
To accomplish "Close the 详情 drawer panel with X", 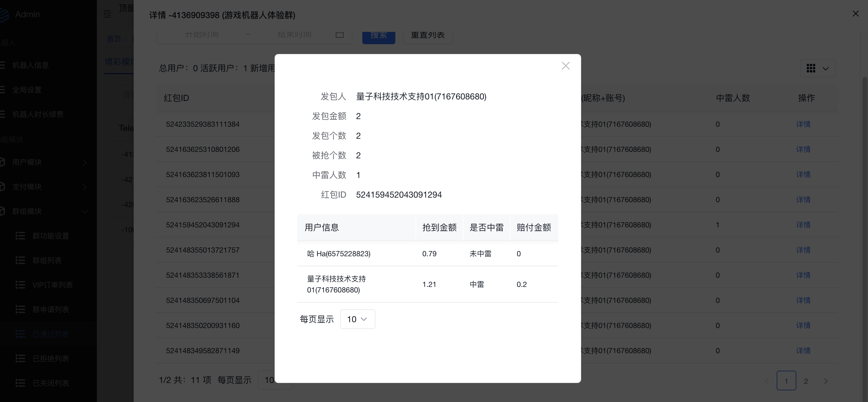I will click(855, 14).
